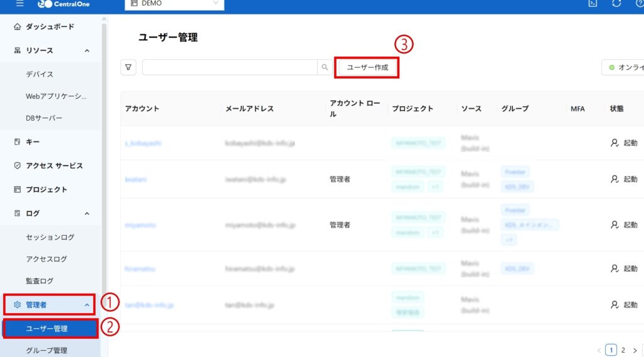This screenshot has width=644, height=357.
Task: Click the filter funnel icon
Action: [x=128, y=67]
